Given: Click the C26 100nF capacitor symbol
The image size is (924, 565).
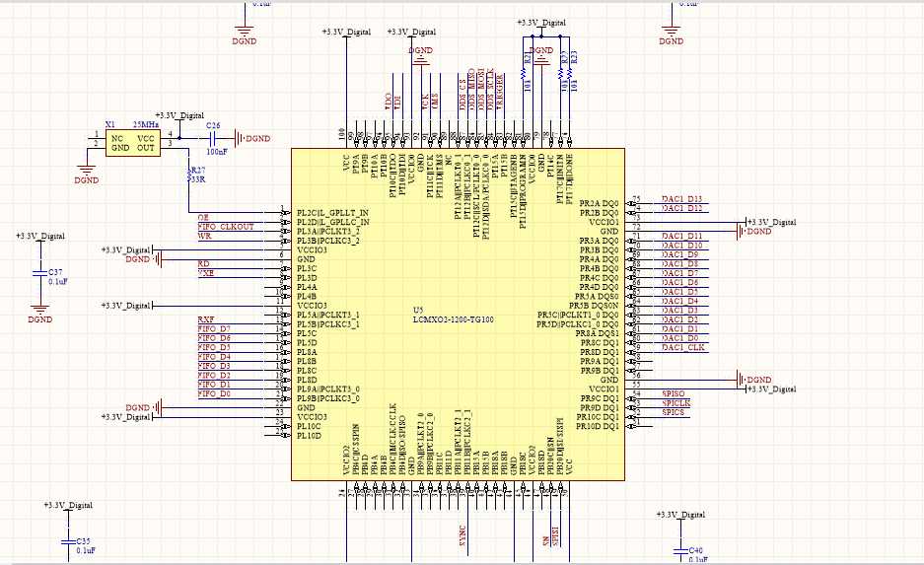Looking at the screenshot, I should tap(214, 138).
